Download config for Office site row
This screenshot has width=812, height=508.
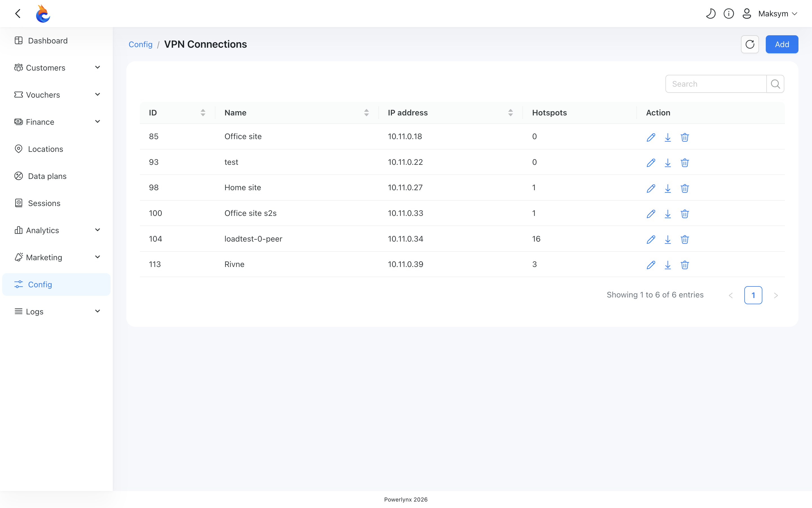click(668, 137)
